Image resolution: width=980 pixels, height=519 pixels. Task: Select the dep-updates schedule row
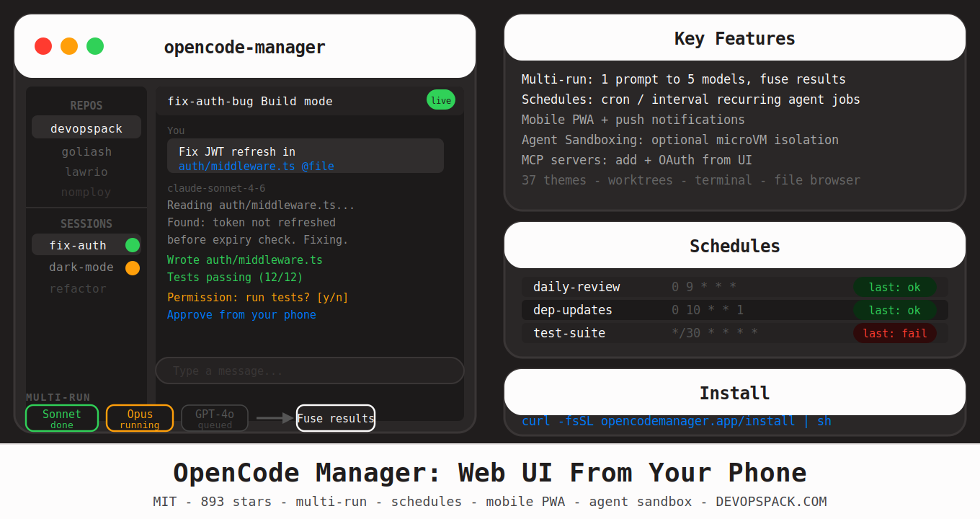click(735, 310)
